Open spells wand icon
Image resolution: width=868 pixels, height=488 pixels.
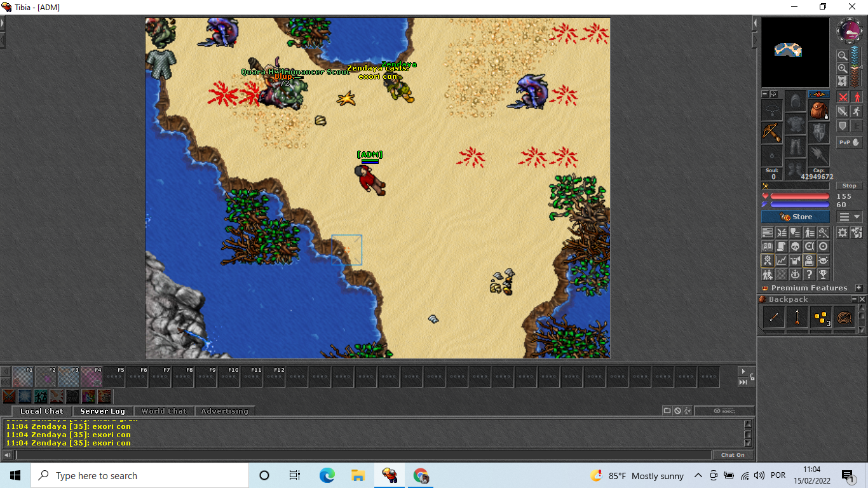(824, 233)
